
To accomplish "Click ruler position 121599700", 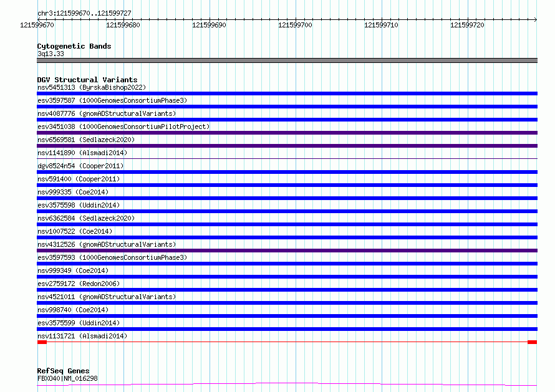I will (296, 25).
